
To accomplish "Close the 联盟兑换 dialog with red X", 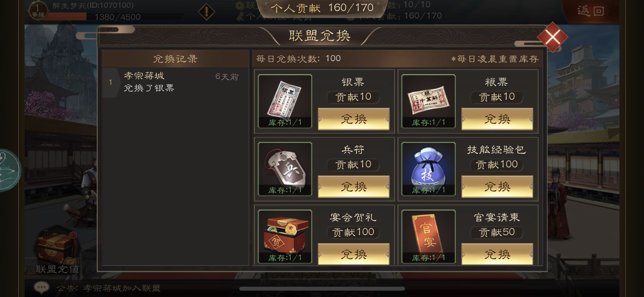I will pos(552,37).
